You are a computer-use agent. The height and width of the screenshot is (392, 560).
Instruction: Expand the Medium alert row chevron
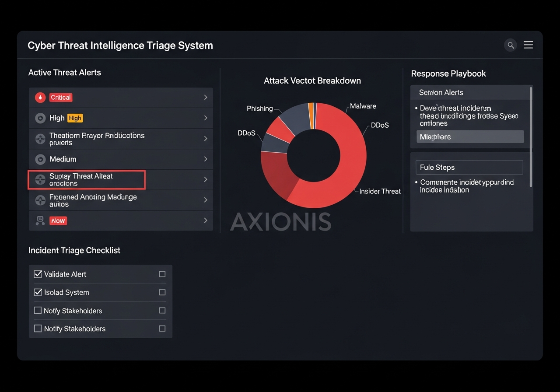[206, 159]
